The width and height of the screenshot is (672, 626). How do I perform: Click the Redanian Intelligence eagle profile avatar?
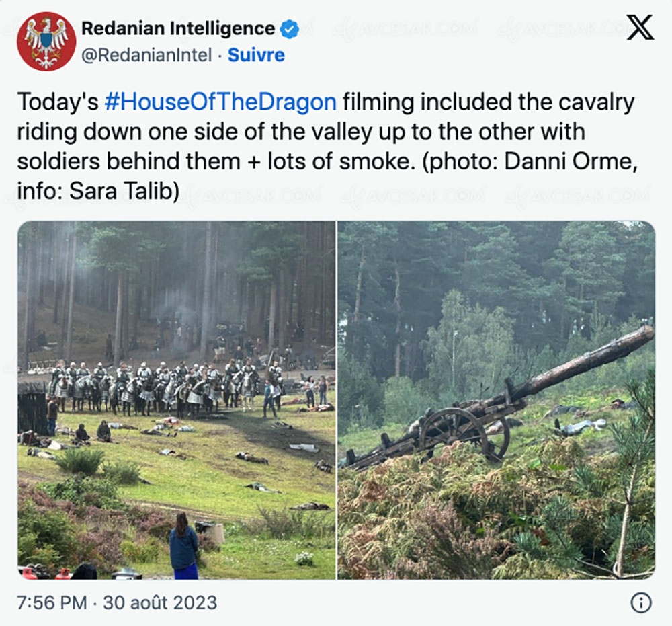pyautogui.click(x=46, y=42)
